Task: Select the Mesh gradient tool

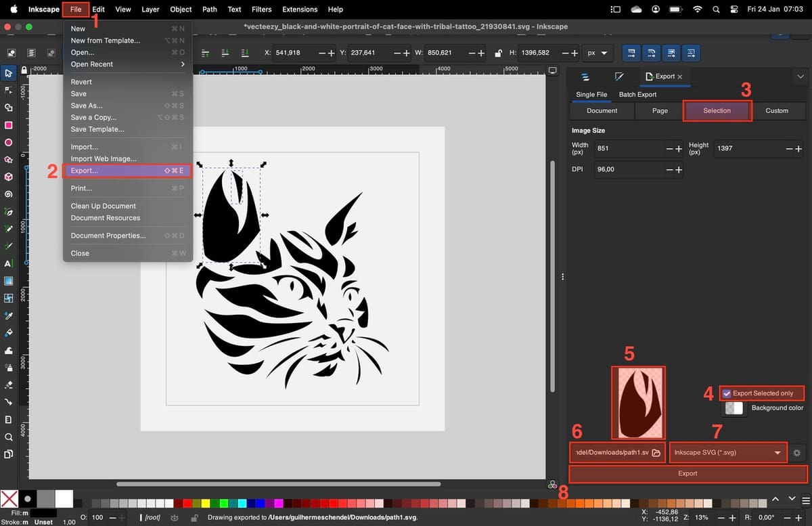Action: point(8,299)
